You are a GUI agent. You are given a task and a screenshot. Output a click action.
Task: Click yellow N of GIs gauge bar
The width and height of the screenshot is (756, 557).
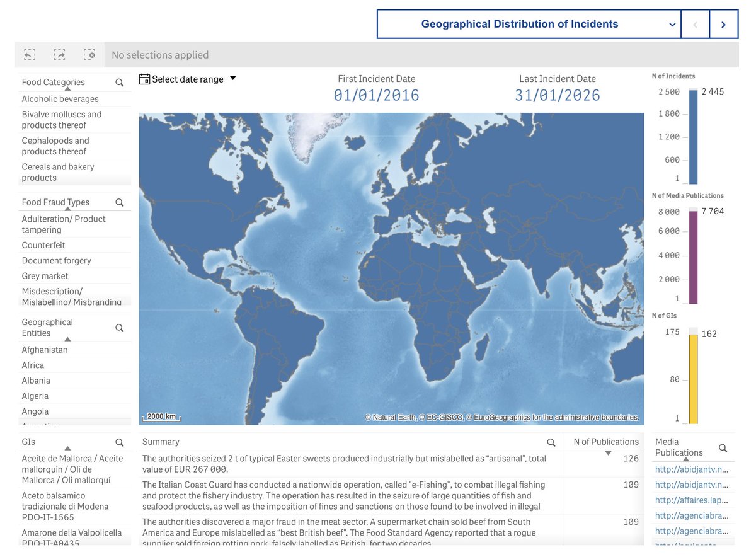click(693, 379)
